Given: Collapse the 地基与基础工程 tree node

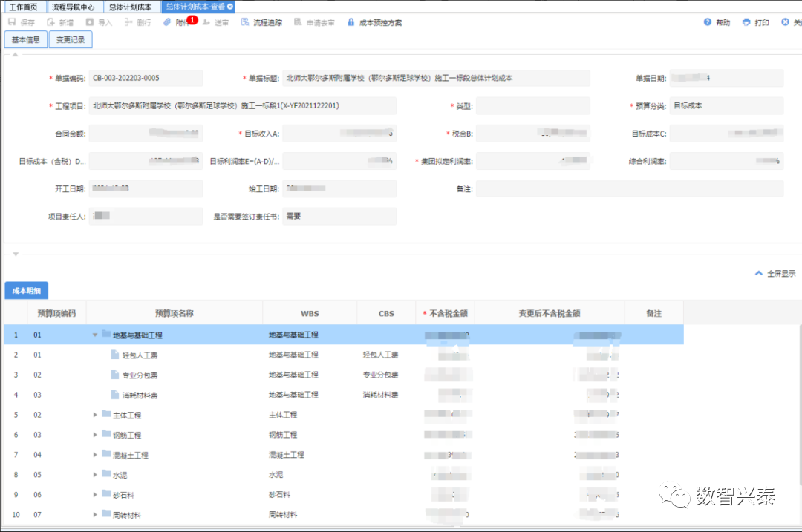Looking at the screenshot, I should click(95, 335).
